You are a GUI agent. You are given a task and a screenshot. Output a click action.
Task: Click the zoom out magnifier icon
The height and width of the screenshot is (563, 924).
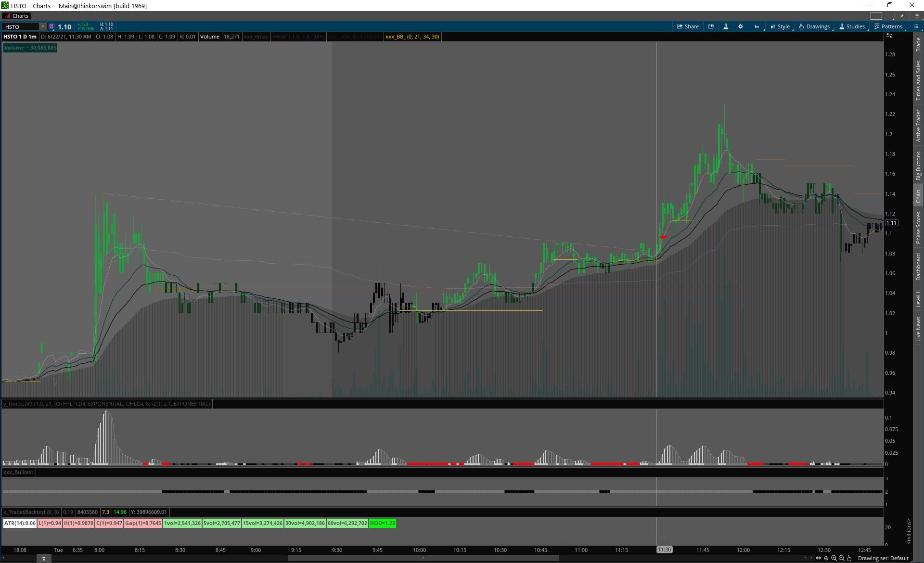tap(842, 558)
